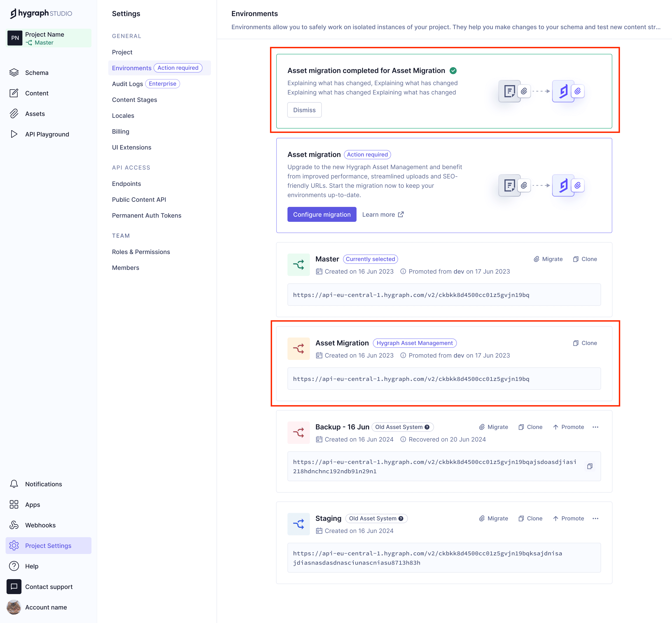Open Roles & Permissions settings
672x623 pixels.
(141, 252)
